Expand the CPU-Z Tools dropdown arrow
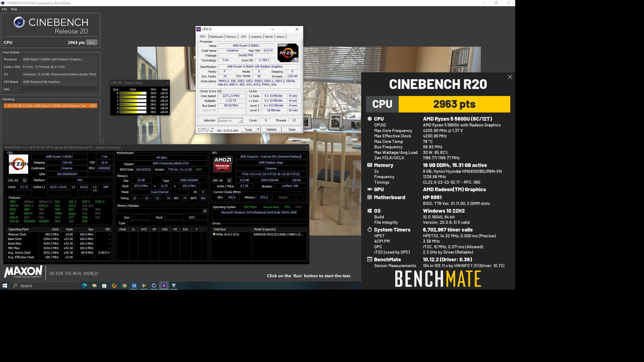 (258, 130)
